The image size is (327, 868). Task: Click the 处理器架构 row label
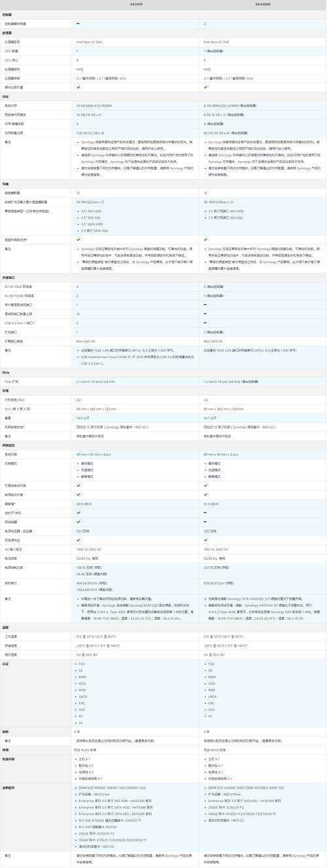click(12, 69)
